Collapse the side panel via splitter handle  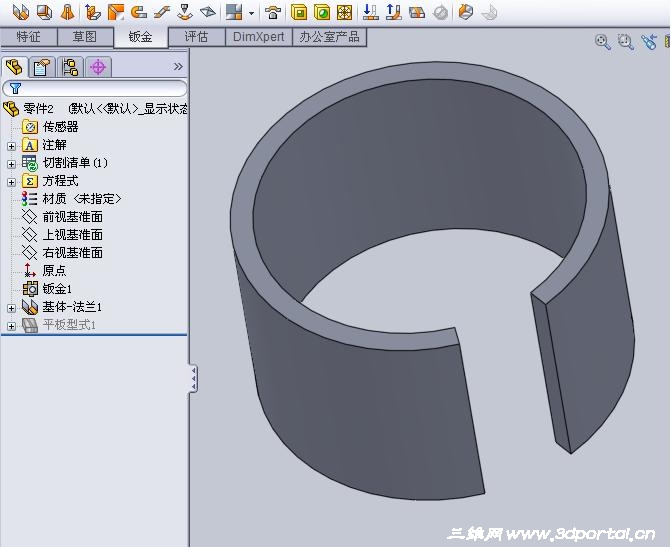click(193, 378)
